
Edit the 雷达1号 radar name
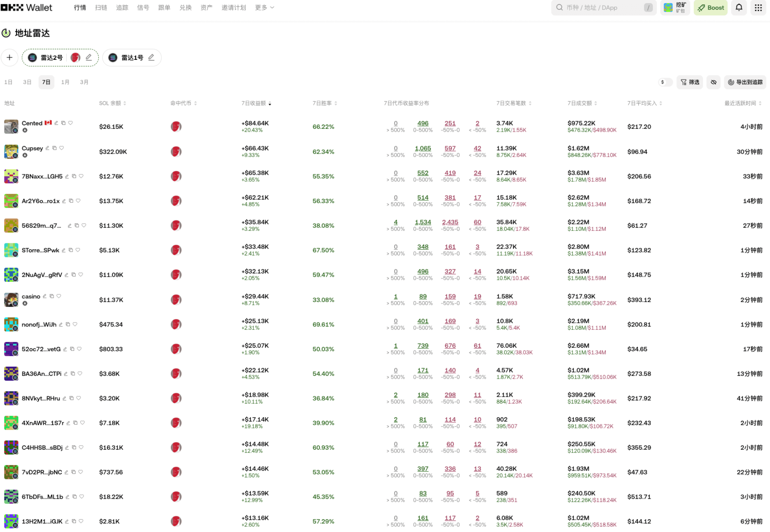point(151,57)
